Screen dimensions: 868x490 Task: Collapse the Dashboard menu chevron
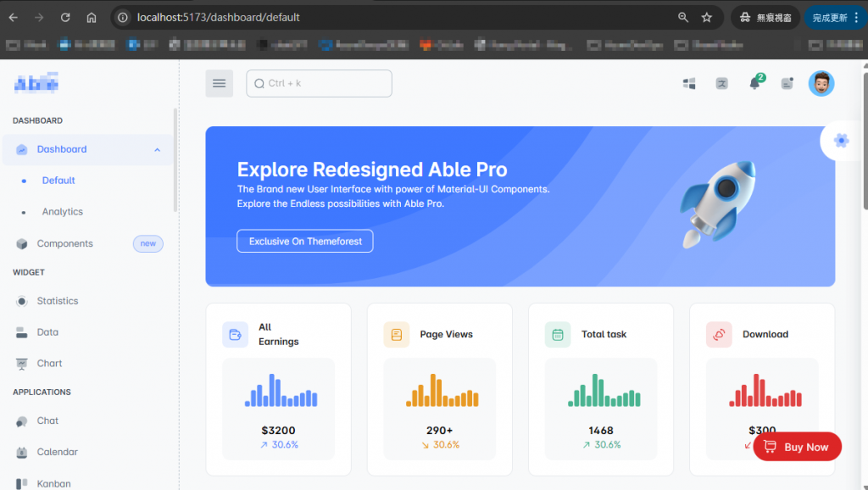[157, 149]
